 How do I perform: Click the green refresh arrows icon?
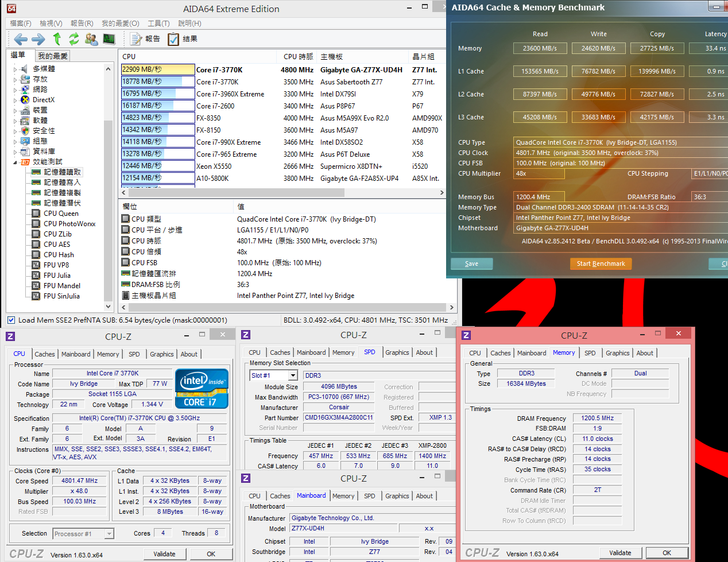click(x=74, y=39)
